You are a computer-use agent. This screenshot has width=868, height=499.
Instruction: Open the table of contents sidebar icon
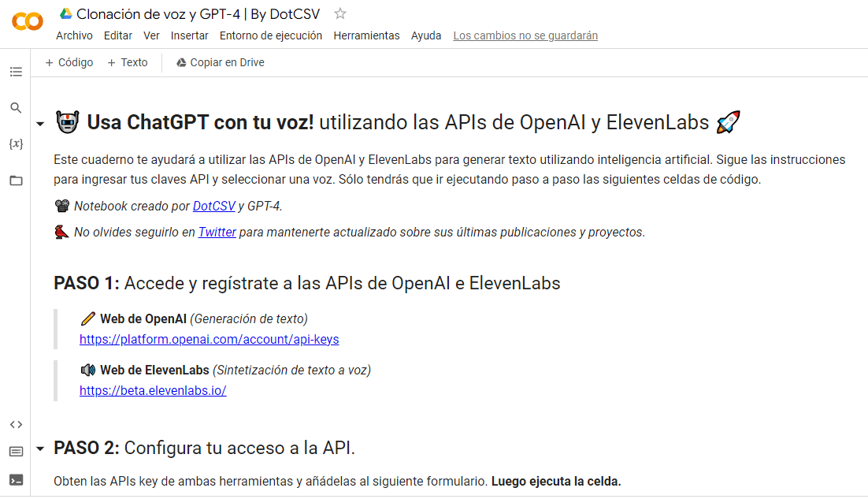(x=16, y=72)
